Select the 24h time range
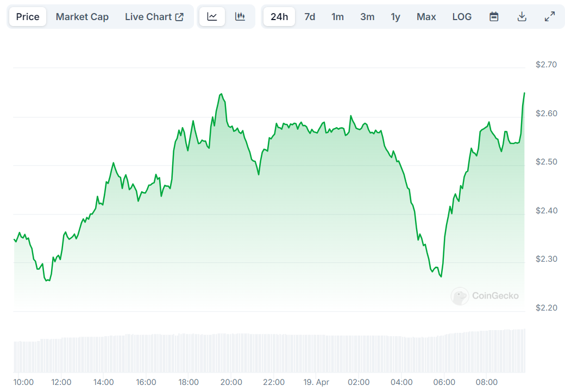 (x=279, y=17)
